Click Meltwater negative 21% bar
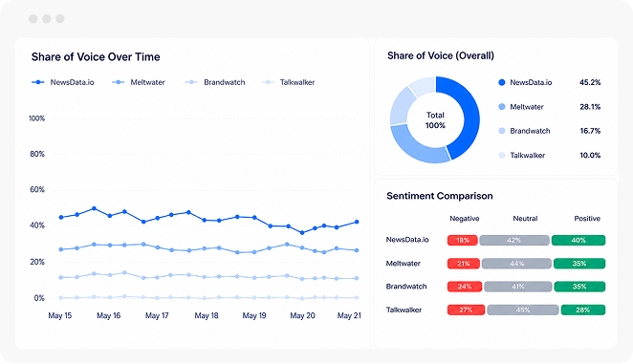The image size is (633, 364). (464, 264)
